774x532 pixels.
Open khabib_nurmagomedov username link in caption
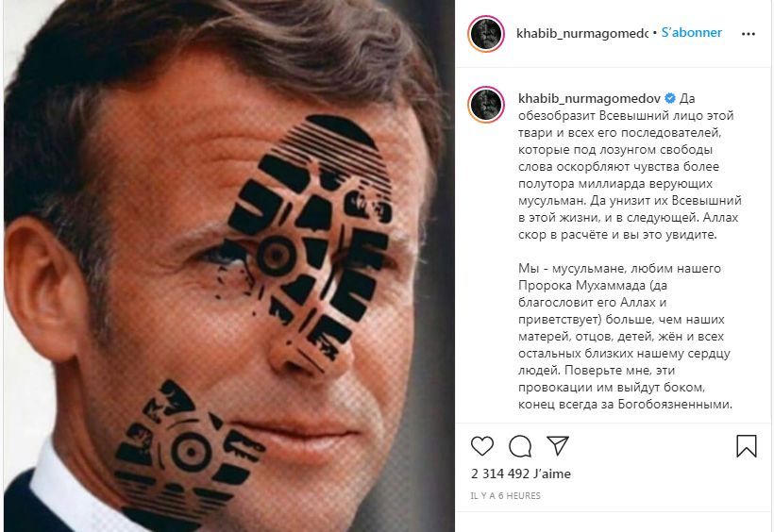pyautogui.click(x=589, y=99)
